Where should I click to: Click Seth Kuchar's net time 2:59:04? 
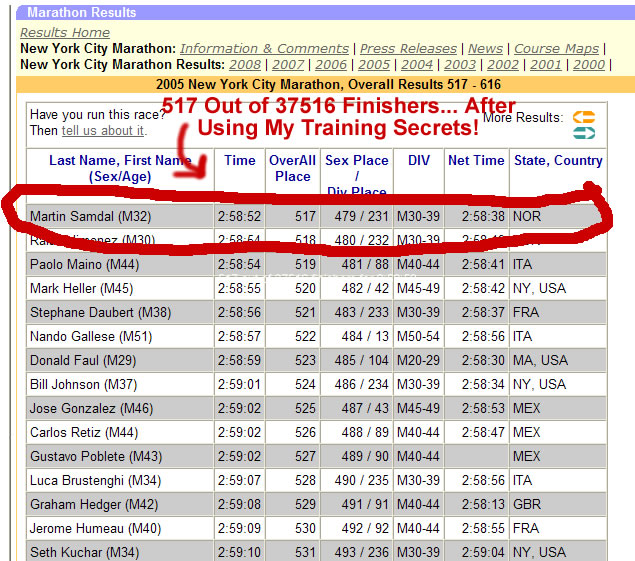click(x=477, y=552)
